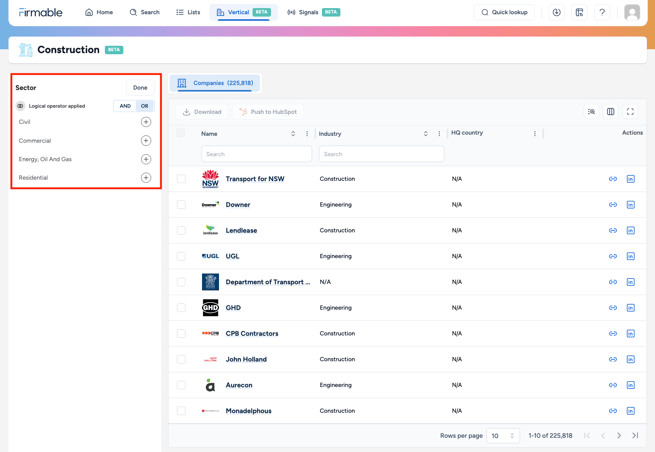Open website link icon for Downer

tap(613, 205)
